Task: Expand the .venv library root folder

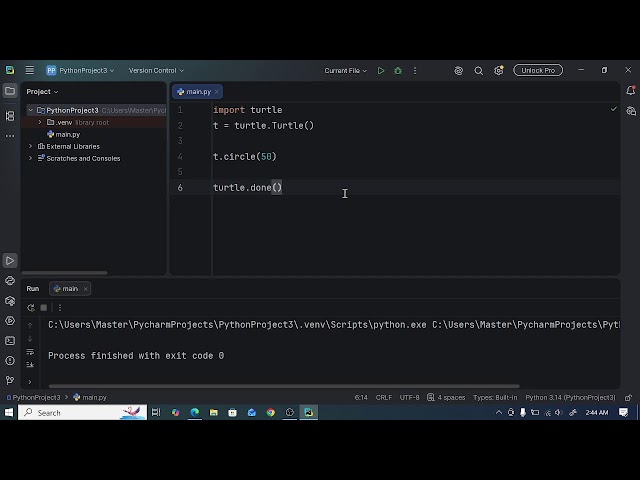Action: 40,122
